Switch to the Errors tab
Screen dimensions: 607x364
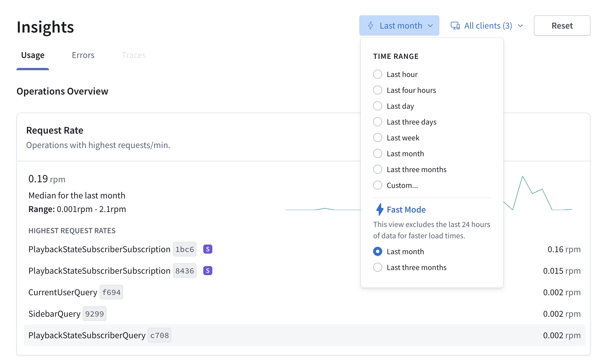(83, 55)
